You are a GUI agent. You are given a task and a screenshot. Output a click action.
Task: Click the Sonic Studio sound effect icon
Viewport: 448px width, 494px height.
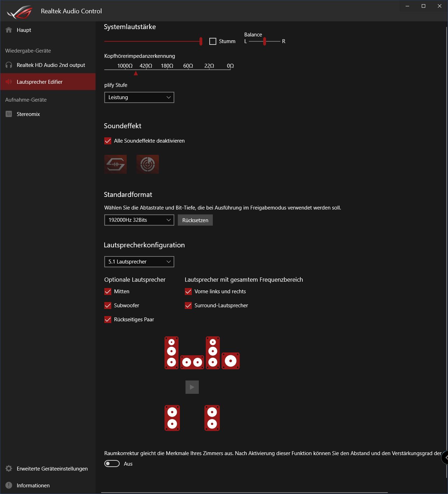(x=115, y=164)
